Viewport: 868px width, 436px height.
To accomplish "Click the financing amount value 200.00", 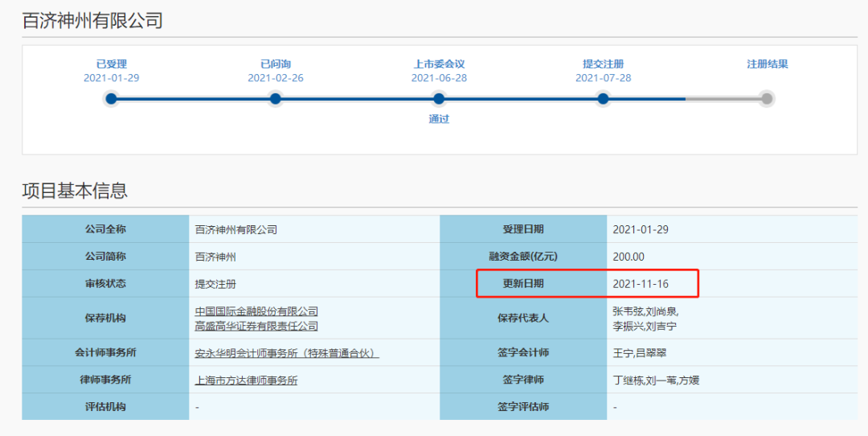I will (x=628, y=257).
